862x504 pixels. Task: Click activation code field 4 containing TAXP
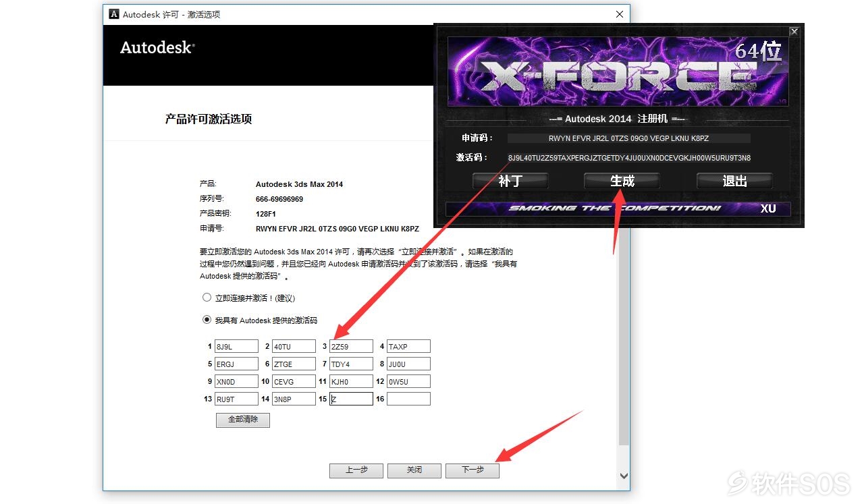tap(408, 346)
